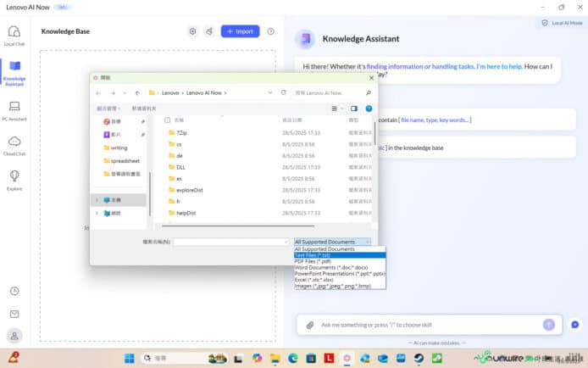Screen dimensions: 588x368
Task: Click the send arrow button in chat
Action: point(549,325)
